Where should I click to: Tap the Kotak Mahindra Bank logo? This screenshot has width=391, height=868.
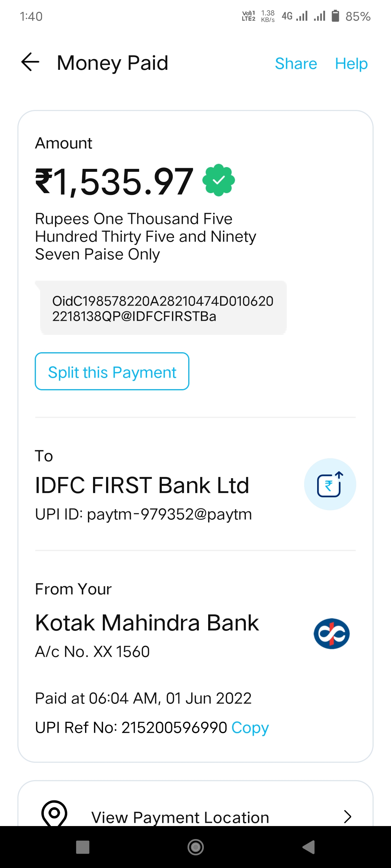(x=331, y=634)
